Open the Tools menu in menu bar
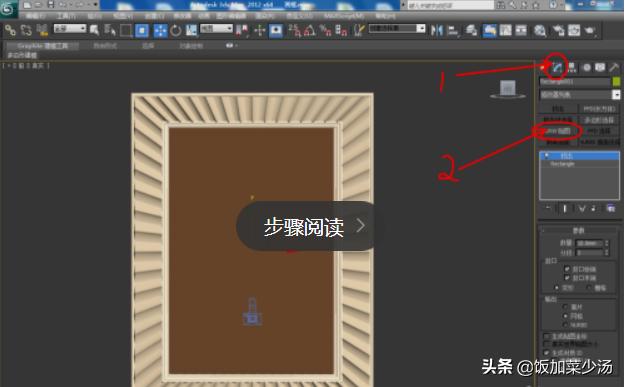 coord(66,16)
